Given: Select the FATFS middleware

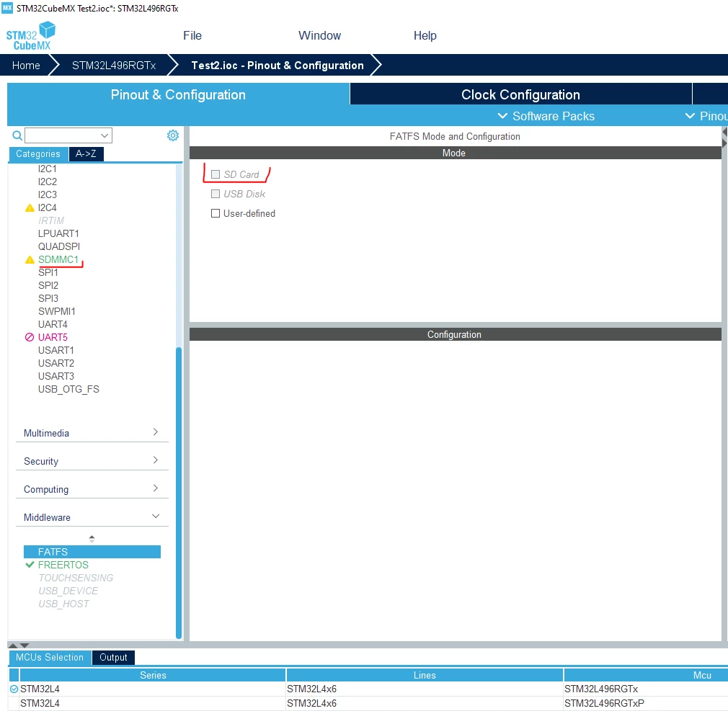Looking at the screenshot, I should [92, 552].
